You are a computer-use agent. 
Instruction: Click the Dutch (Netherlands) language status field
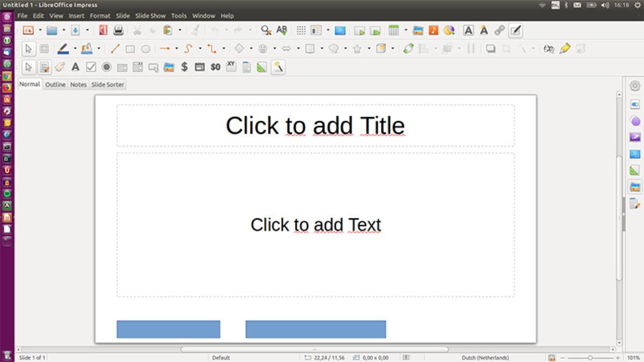coord(485,357)
